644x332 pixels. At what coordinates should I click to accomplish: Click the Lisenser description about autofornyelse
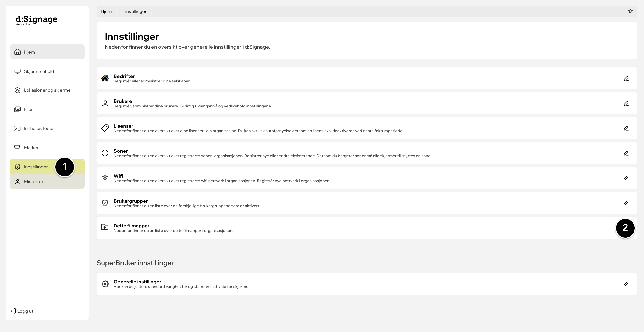coord(258,131)
